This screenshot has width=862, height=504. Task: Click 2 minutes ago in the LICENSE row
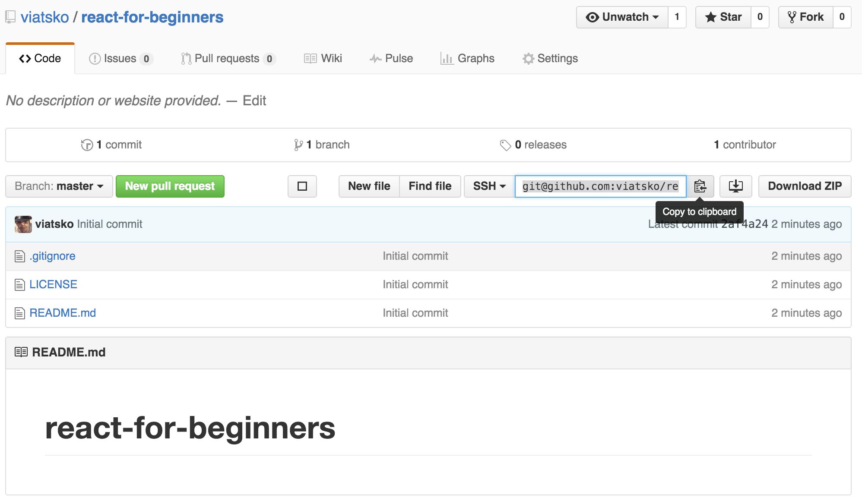click(x=807, y=285)
